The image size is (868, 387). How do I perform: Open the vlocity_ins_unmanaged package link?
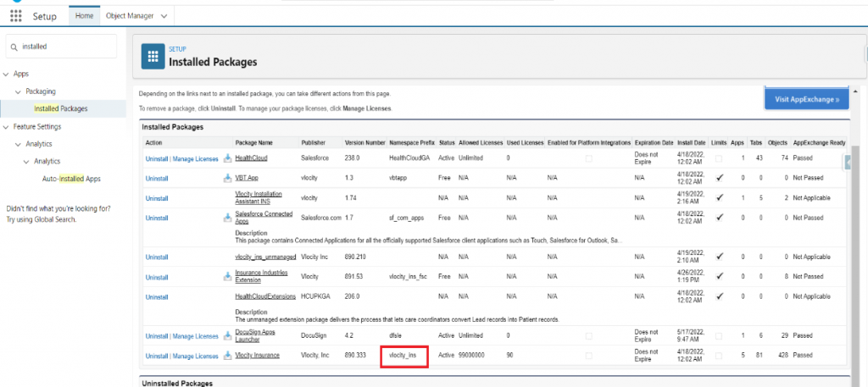click(x=266, y=257)
